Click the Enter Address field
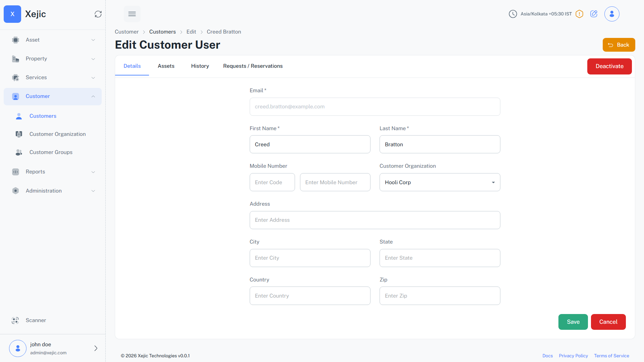The image size is (644, 362). [x=375, y=220]
